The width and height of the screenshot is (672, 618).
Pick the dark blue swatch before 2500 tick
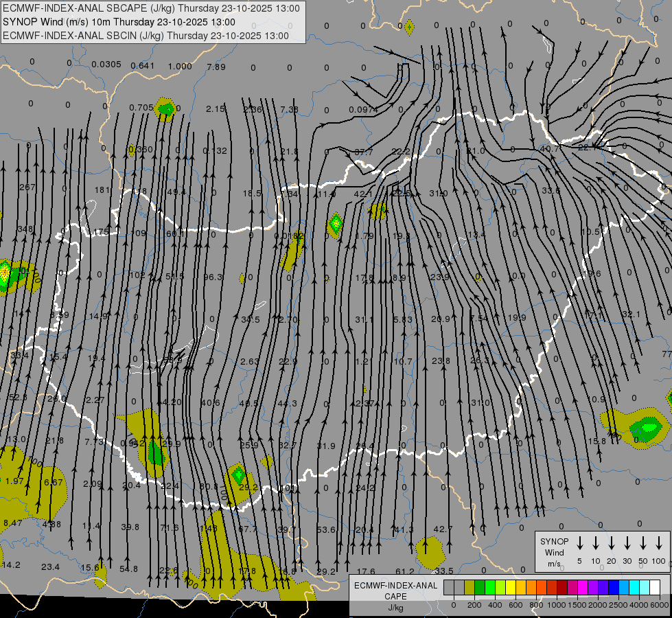613,587
